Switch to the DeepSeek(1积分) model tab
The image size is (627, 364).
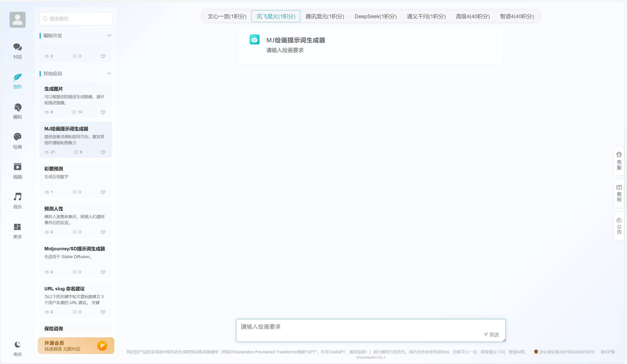click(375, 16)
